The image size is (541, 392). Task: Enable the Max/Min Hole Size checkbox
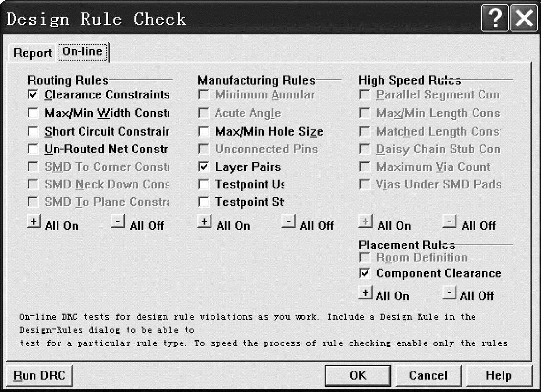(204, 131)
